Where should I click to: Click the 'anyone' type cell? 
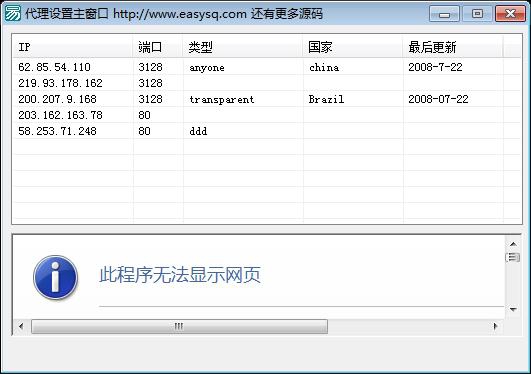(x=207, y=68)
